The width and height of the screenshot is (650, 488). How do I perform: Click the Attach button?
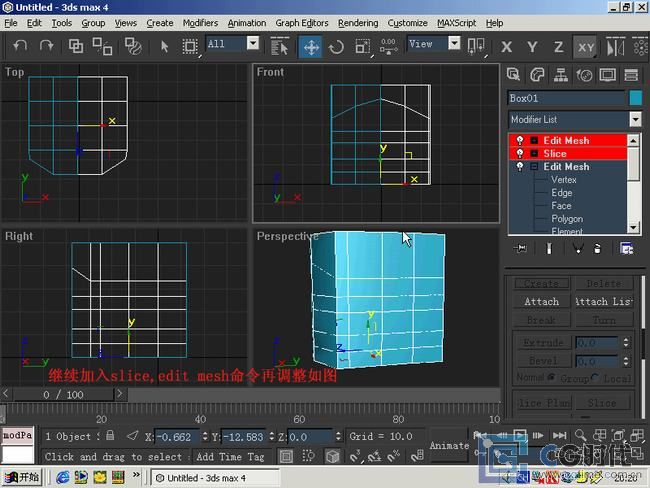tap(541, 301)
